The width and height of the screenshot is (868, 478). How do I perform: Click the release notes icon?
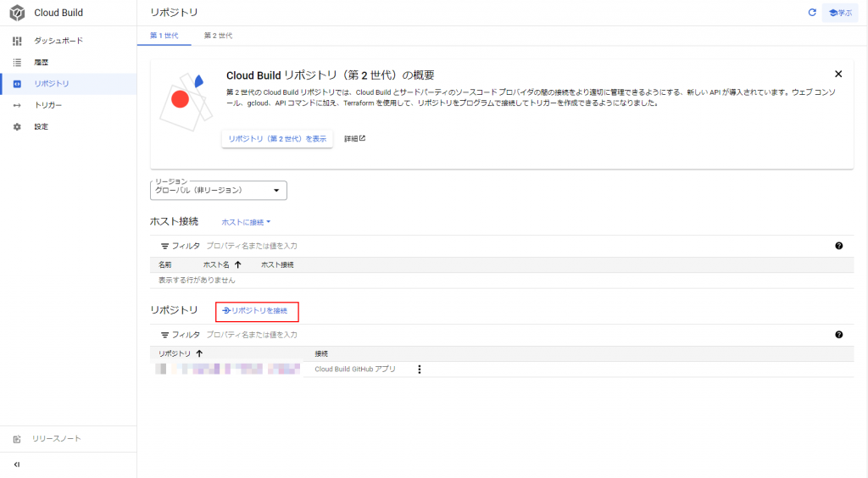17,439
